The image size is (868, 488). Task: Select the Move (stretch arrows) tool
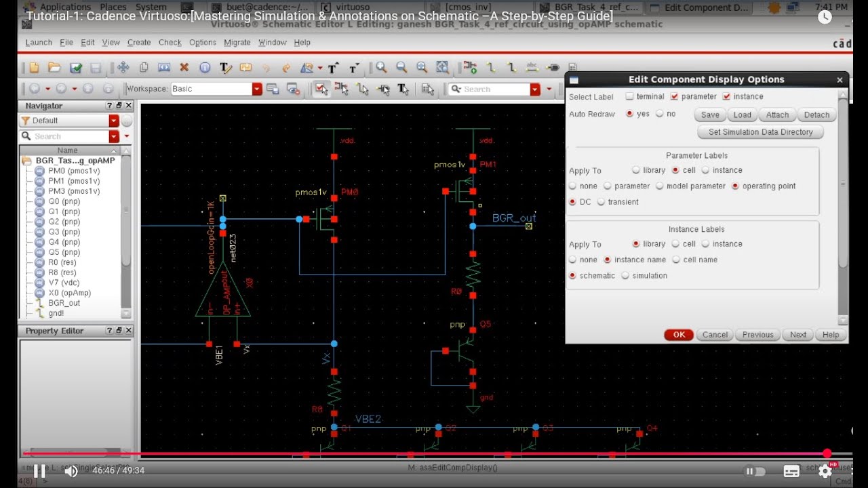click(x=123, y=68)
